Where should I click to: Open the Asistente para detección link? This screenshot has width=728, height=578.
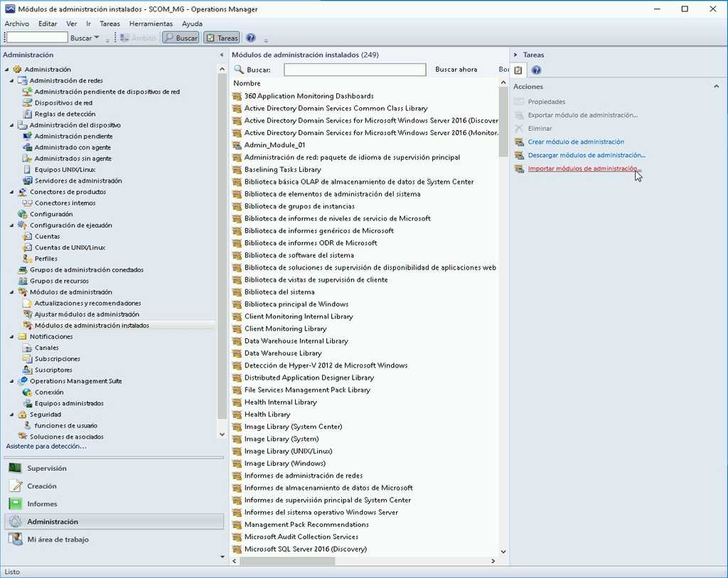tap(46, 446)
